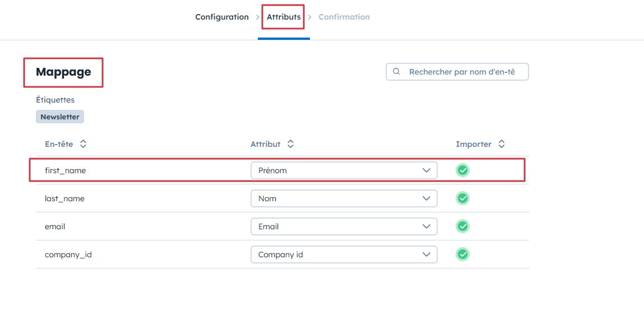Toggle import checkmark for last_name
This screenshot has width=644, height=324.
pyautogui.click(x=462, y=198)
